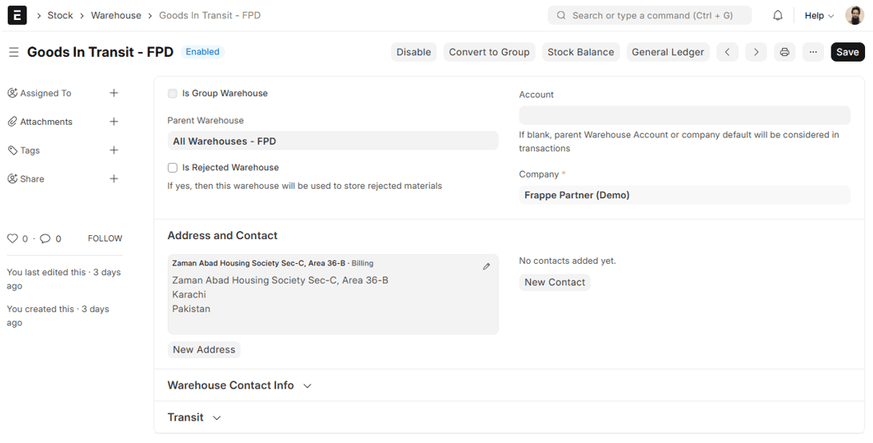Expand the Transit section
Image resolution: width=873 pixels, height=443 pixels.
pos(194,417)
